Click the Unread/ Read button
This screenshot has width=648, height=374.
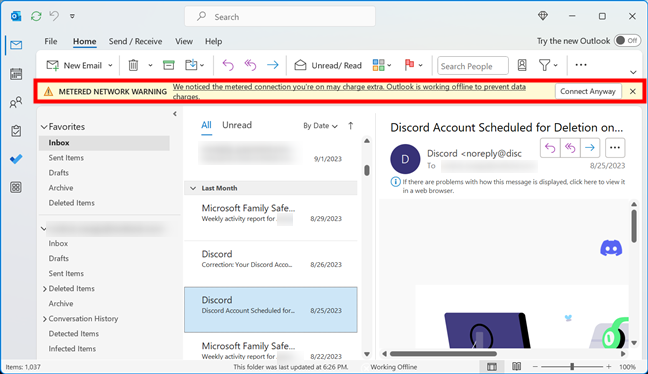(328, 65)
